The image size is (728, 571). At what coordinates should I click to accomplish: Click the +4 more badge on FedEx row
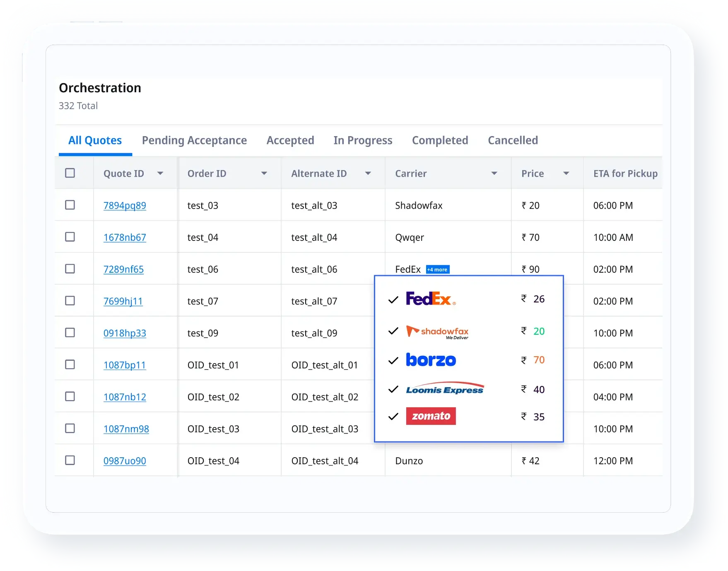click(x=438, y=269)
